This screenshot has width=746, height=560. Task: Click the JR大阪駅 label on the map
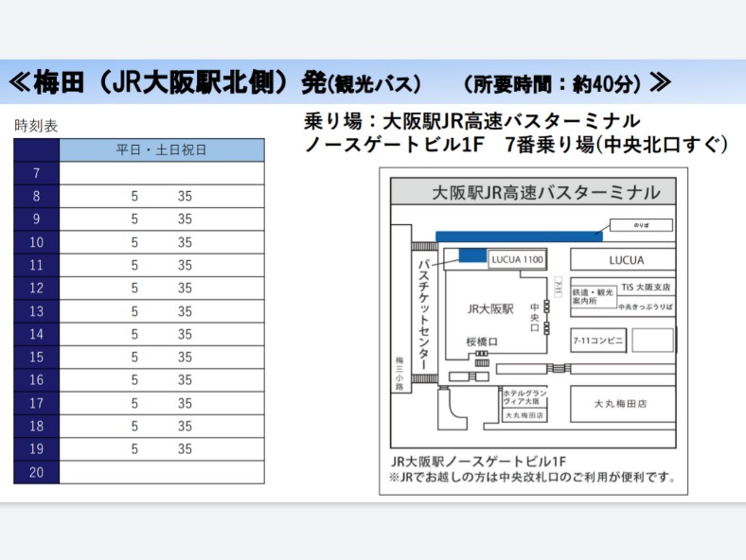click(x=490, y=309)
